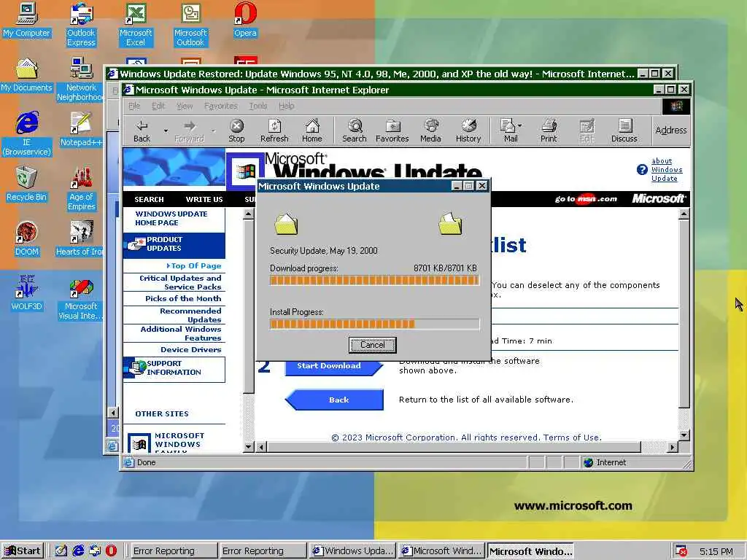The width and height of the screenshot is (747, 560).
Task: Click the Mail toolbar button
Action: click(510, 131)
